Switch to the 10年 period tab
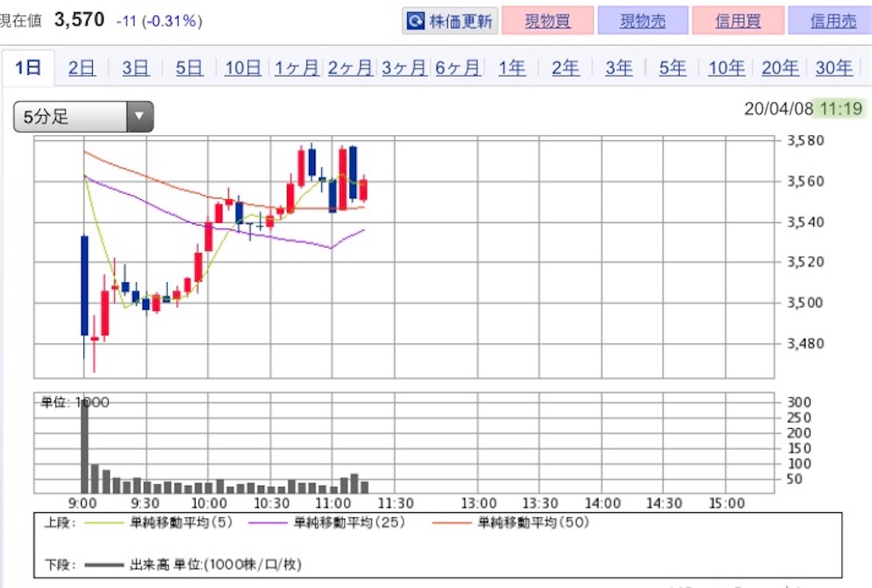This screenshot has width=872, height=588. (726, 68)
